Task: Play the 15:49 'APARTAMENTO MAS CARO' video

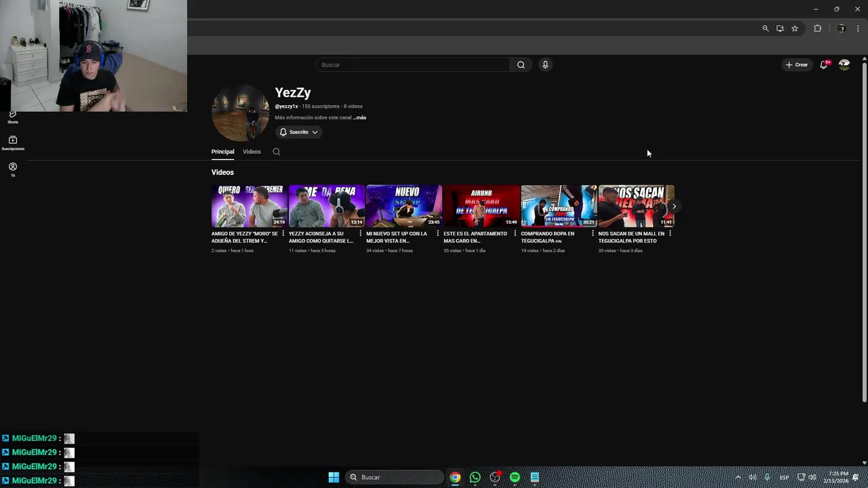Action: click(481, 206)
